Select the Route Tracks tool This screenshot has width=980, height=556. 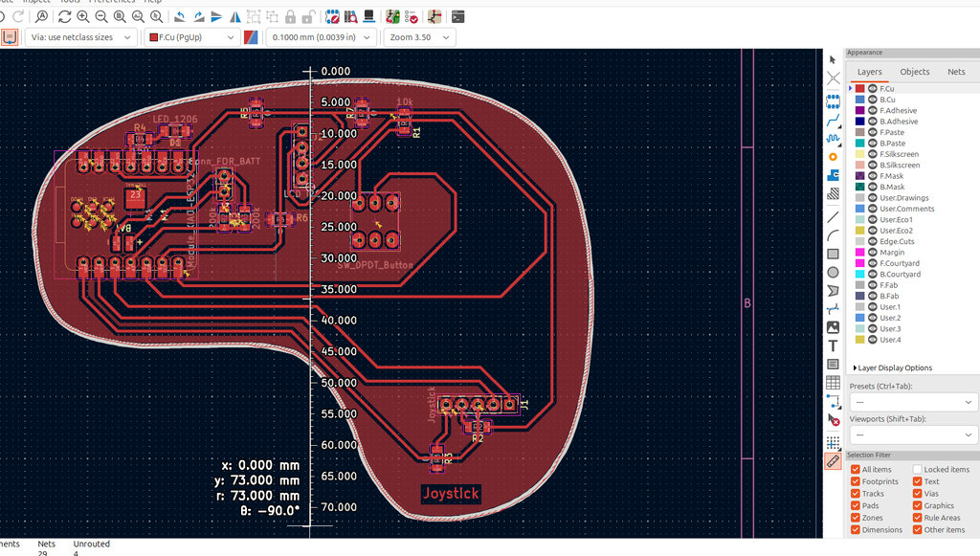click(833, 120)
